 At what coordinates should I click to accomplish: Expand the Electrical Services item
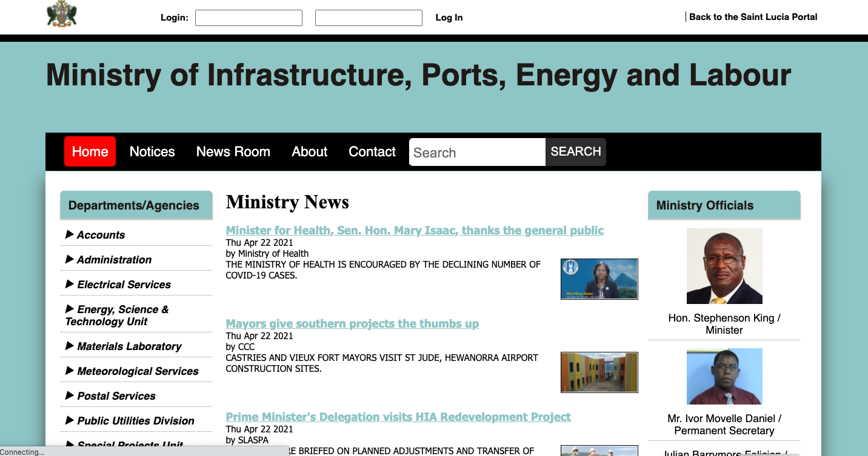click(124, 285)
